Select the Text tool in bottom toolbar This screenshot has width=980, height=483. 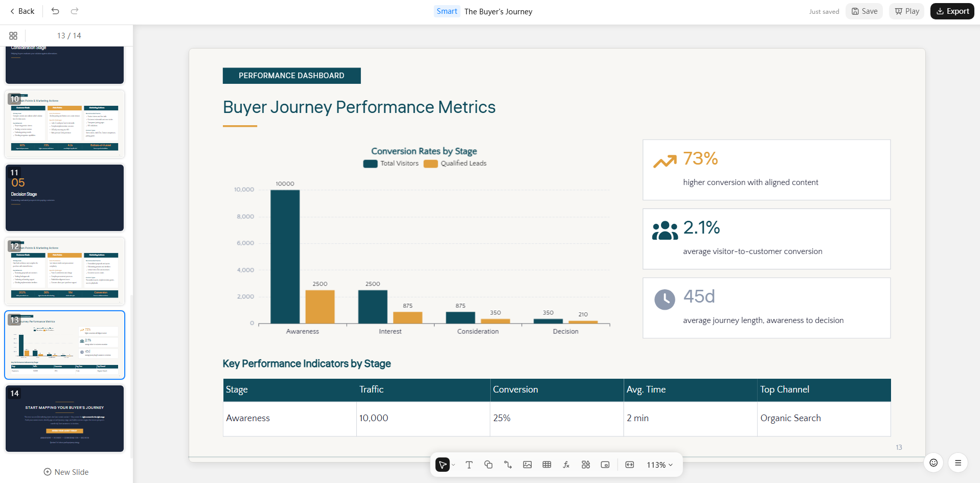point(469,465)
